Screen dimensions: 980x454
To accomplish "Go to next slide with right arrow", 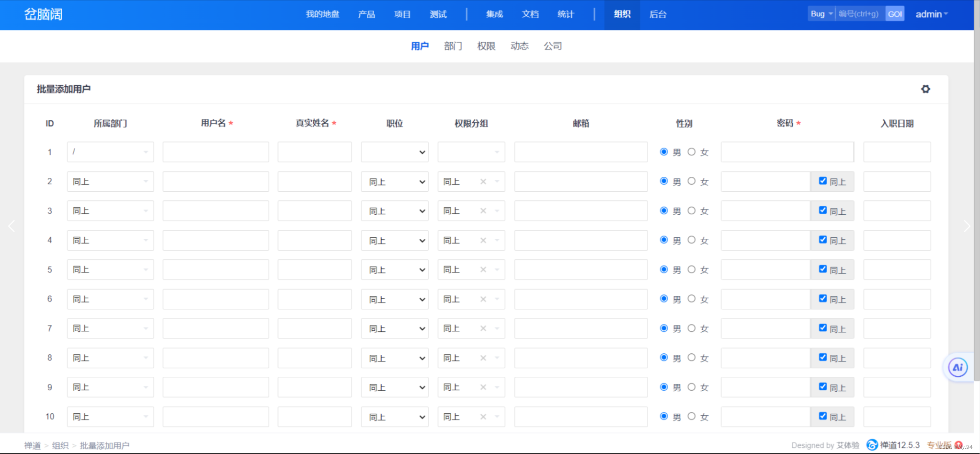I will pyautogui.click(x=967, y=226).
